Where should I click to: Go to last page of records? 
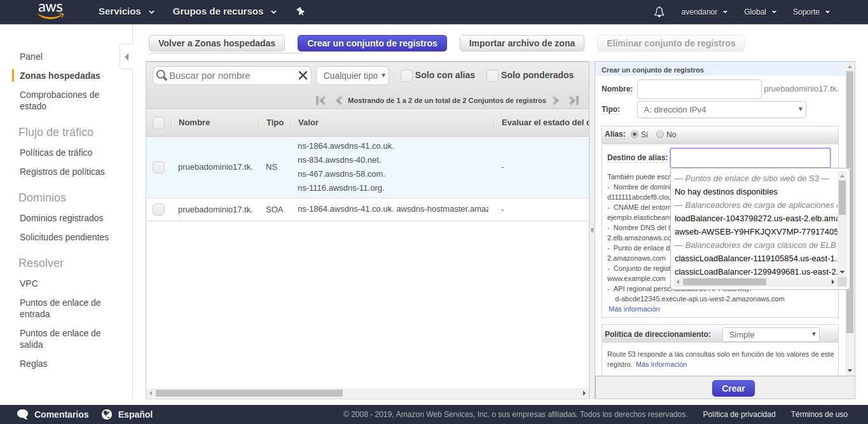574,100
